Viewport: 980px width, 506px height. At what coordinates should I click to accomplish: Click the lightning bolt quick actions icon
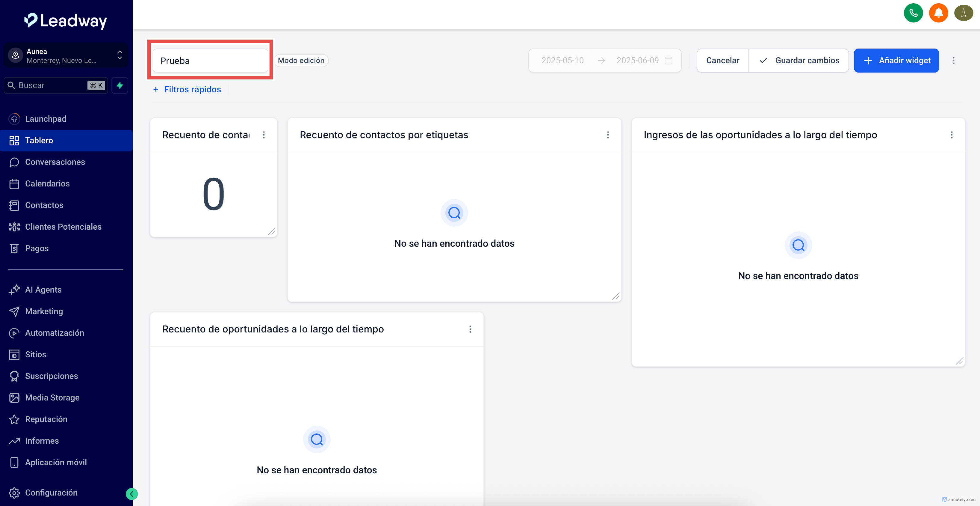pos(120,85)
